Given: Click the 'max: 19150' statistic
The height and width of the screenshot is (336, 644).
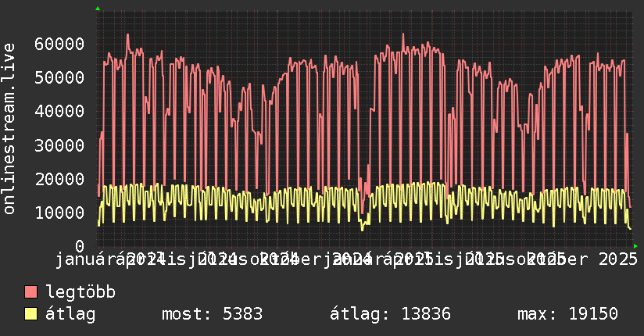Looking at the screenshot, I should 567,314.
